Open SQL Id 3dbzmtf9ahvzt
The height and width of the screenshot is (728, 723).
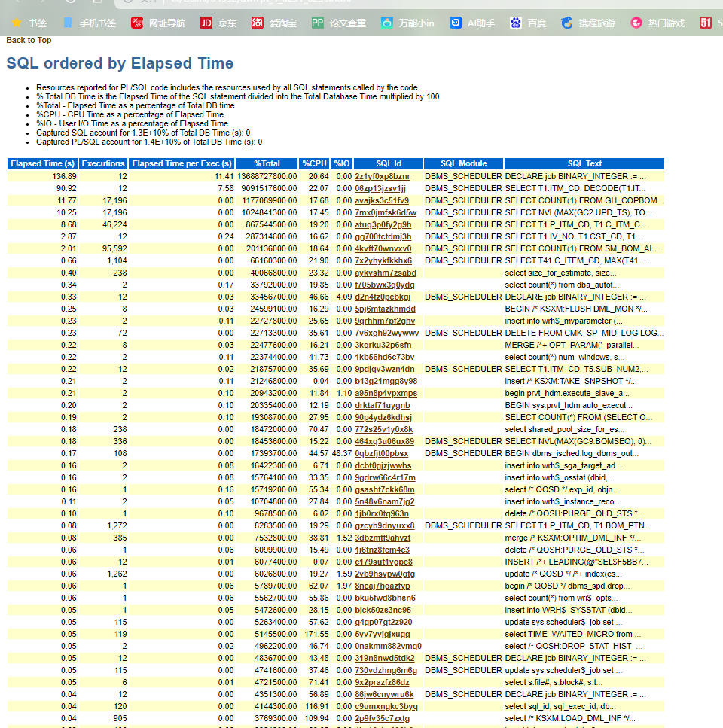[383, 538]
